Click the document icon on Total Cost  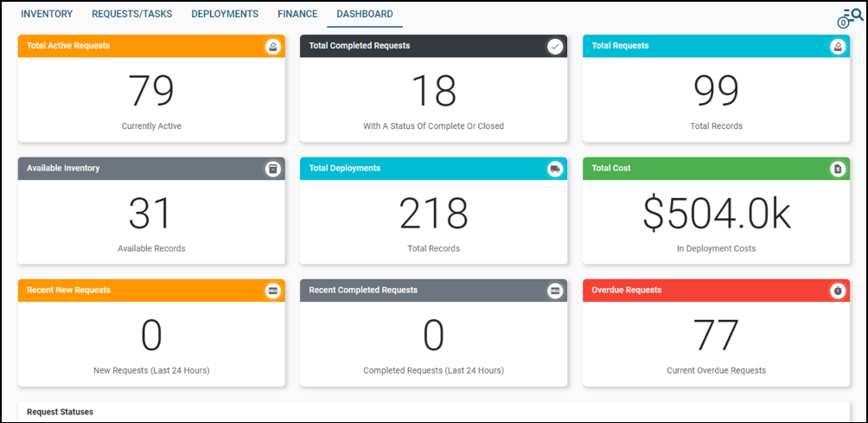coord(837,169)
